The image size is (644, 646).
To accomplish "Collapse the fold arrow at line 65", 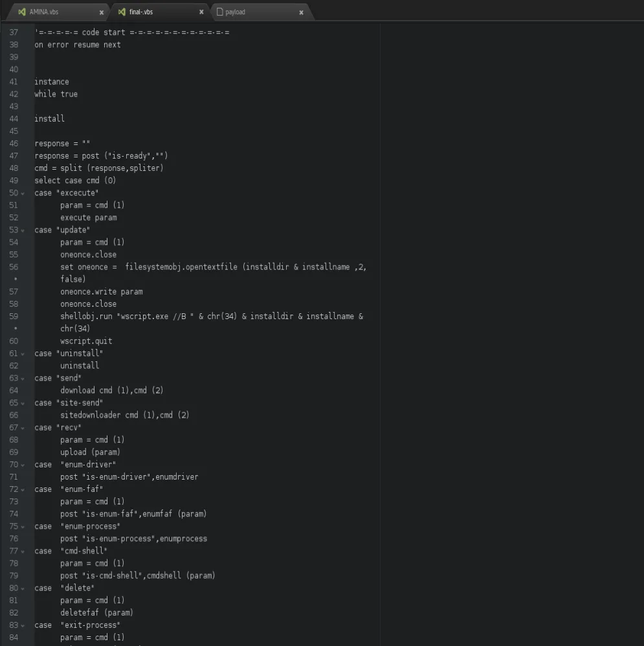I will 23,403.
